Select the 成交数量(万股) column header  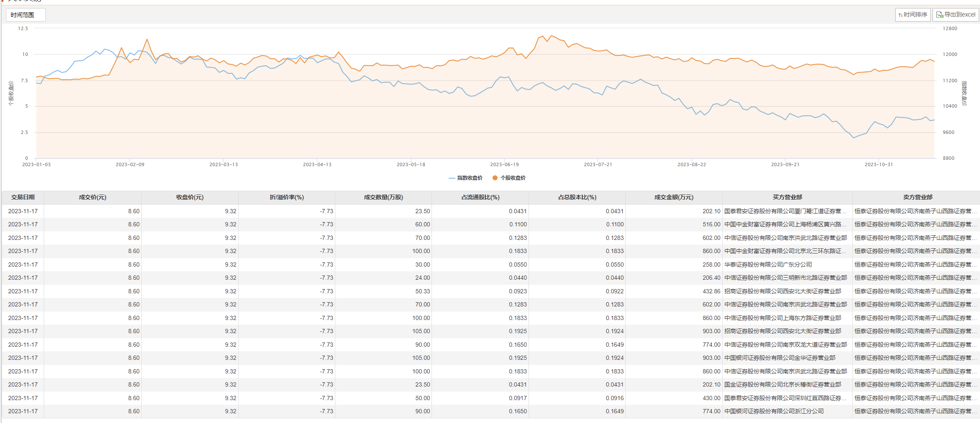tap(383, 198)
